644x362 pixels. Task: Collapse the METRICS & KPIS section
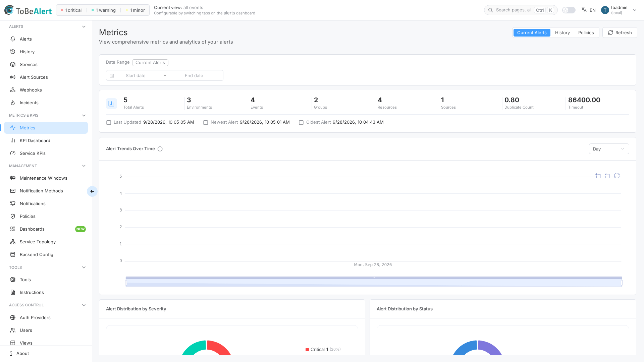click(x=84, y=115)
